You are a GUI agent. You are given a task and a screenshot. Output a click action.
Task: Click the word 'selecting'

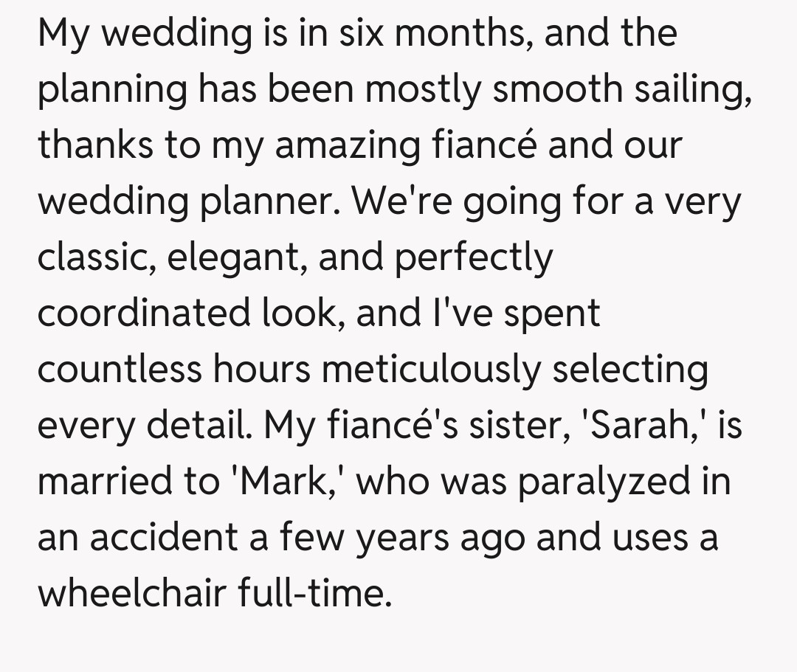630,369
